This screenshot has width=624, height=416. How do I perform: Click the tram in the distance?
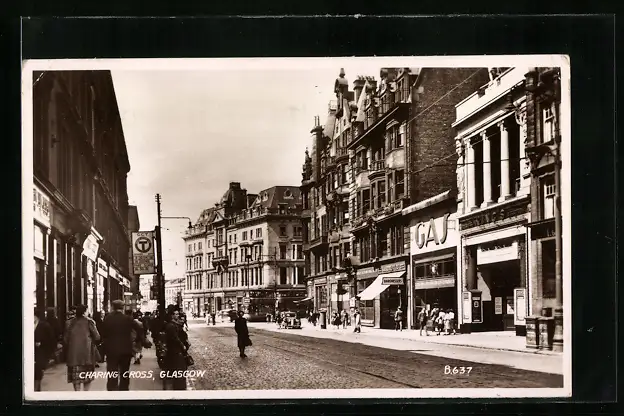click(x=262, y=303)
